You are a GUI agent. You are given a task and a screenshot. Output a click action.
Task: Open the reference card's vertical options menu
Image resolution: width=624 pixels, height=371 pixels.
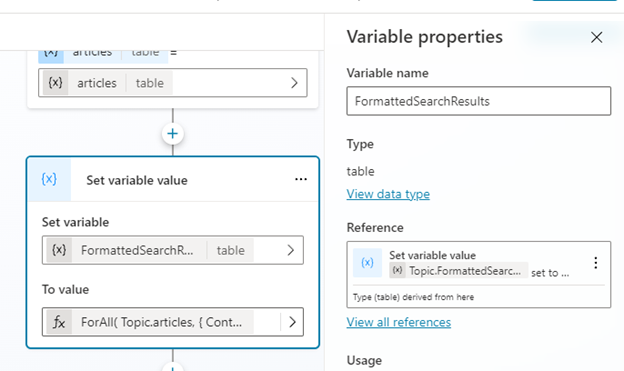(x=595, y=263)
